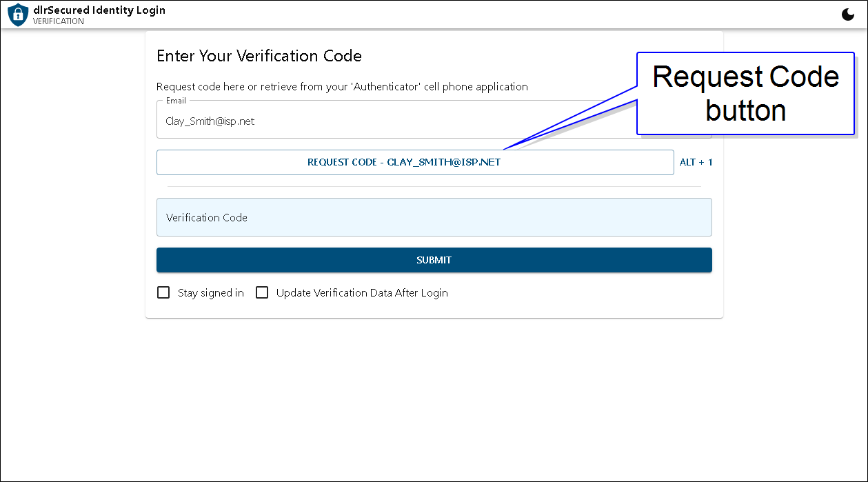The height and width of the screenshot is (482, 868).
Task: Click the 'Request Code button' callout box
Action: click(x=745, y=93)
